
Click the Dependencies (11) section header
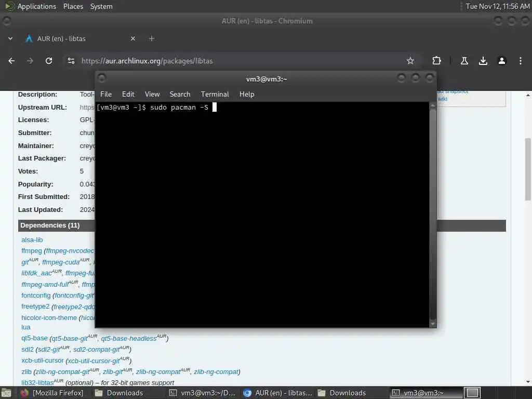click(x=50, y=225)
